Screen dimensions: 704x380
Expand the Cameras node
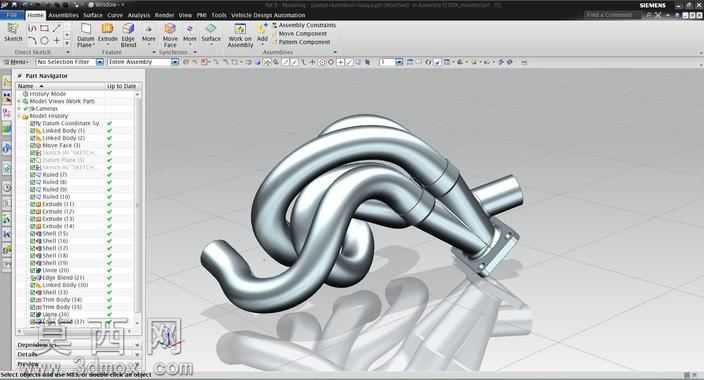click(x=19, y=109)
